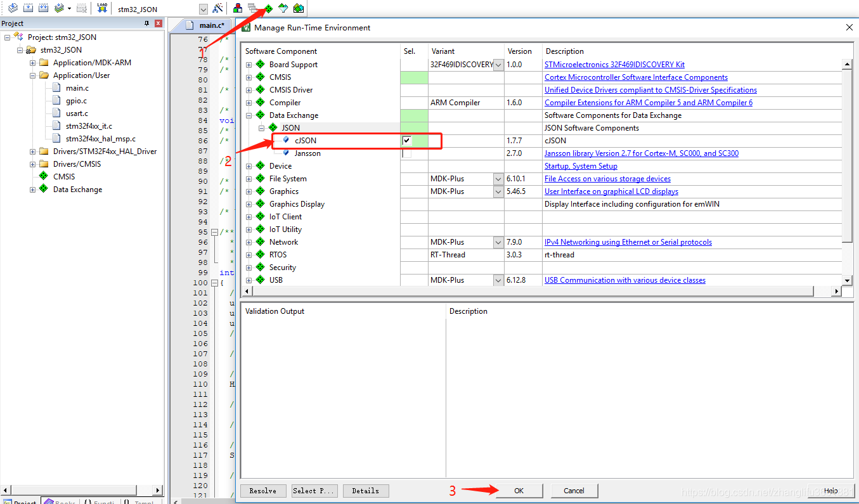Open the 32F469IDISCOVERY Variant dropdown
The height and width of the screenshot is (504, 859).
[498, 64]
